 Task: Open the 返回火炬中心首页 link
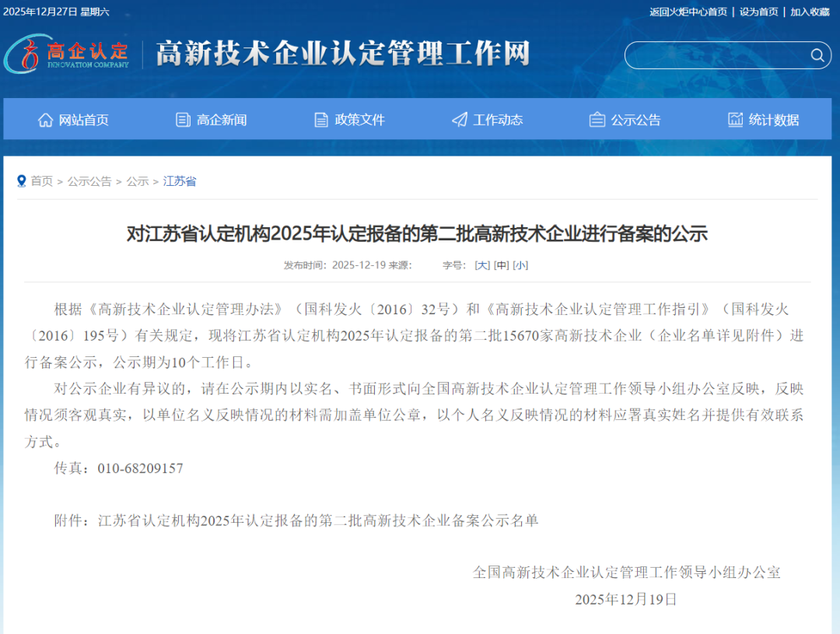pos(688,12)
